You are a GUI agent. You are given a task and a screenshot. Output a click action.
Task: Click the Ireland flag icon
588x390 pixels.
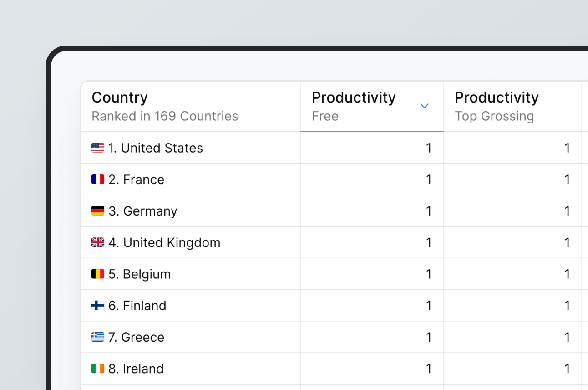point(98,368)
